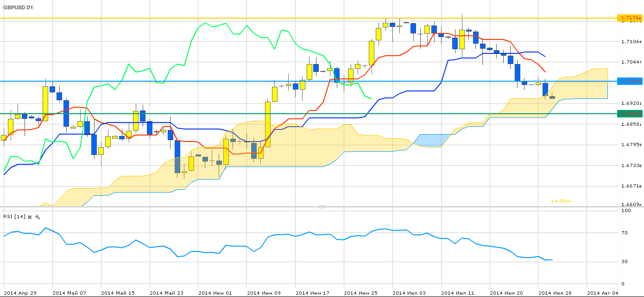The image size is (644, 297).
Task: Click the 2014 Июн 25 date label
Action: pos(361,293)
